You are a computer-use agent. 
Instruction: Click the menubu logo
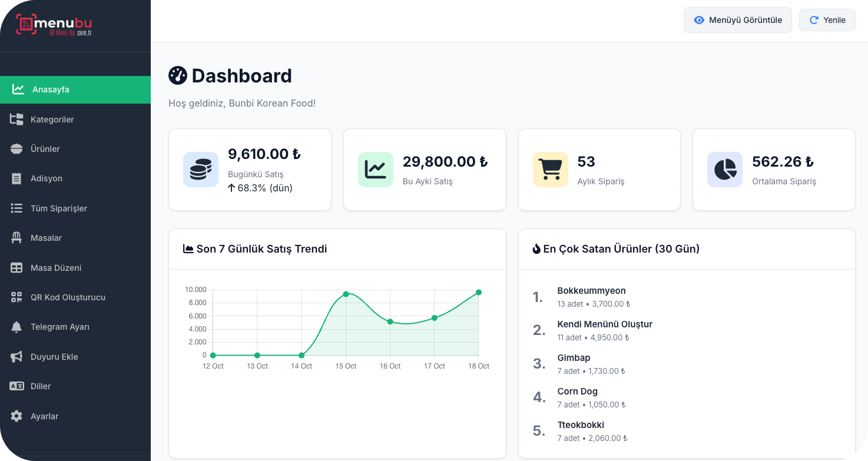tap(54, 25)
